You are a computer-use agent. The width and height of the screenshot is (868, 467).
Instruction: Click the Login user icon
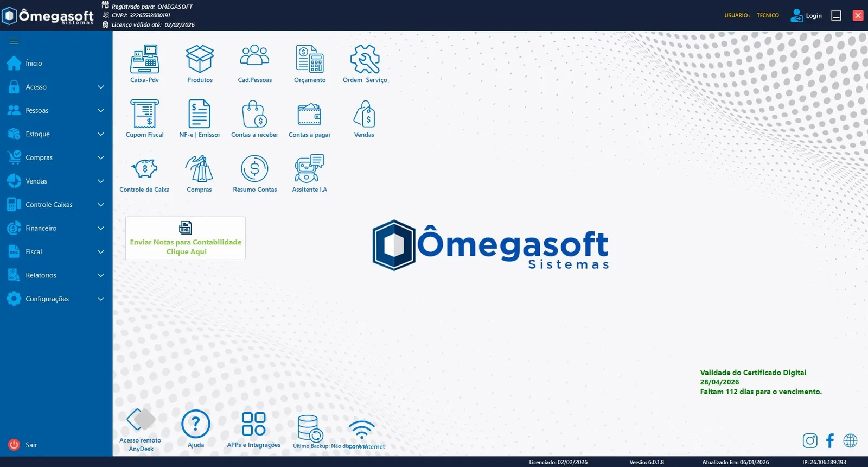click(796, 16)
